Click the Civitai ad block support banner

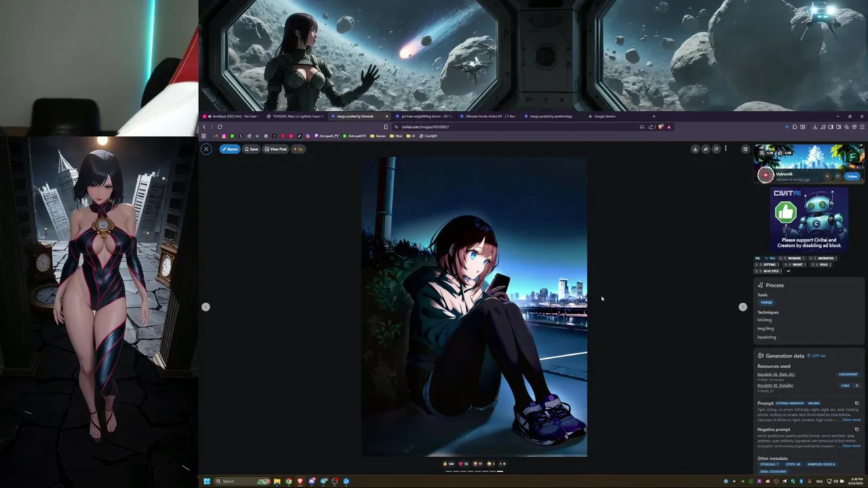[x=809, y=219]
